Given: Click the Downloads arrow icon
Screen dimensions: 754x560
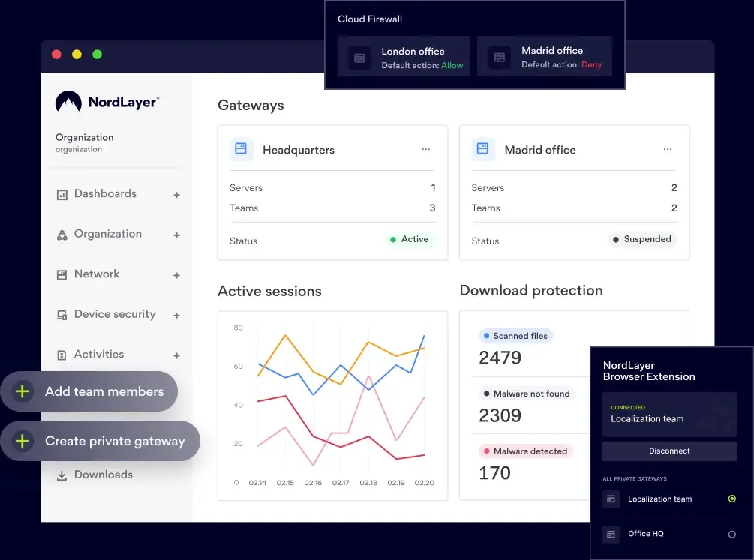Looking at the screenshot, I should [x=62, y=475].
